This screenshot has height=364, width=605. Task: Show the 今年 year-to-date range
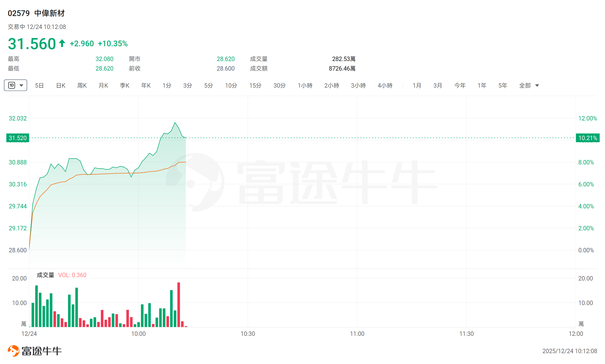(460, 86)
